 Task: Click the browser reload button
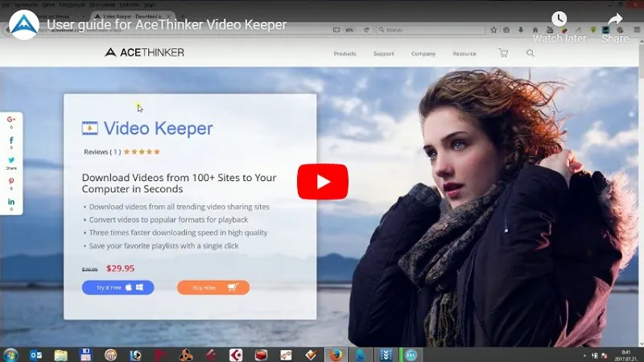tap(366, 30)
